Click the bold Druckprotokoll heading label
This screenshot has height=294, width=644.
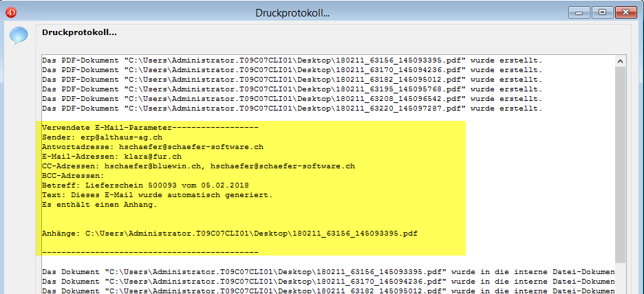click(79, 32)
